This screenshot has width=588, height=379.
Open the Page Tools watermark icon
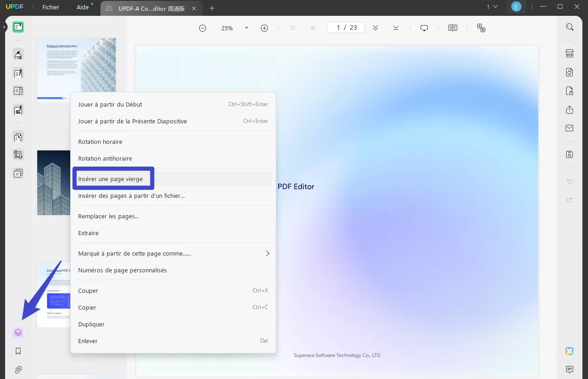coord(18,174)
